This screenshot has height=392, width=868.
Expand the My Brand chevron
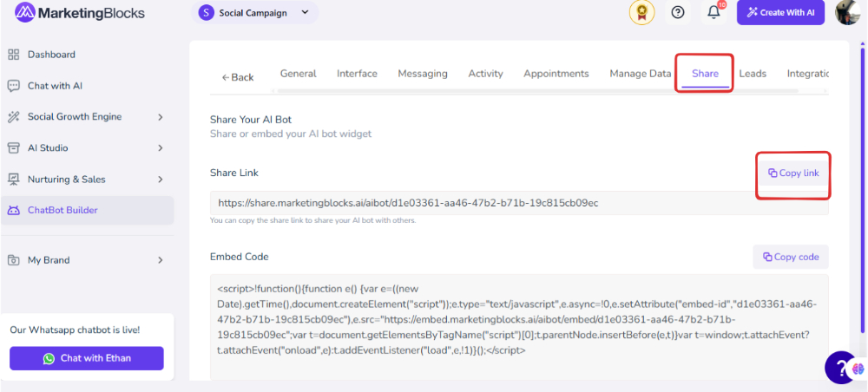pos(161,260)
